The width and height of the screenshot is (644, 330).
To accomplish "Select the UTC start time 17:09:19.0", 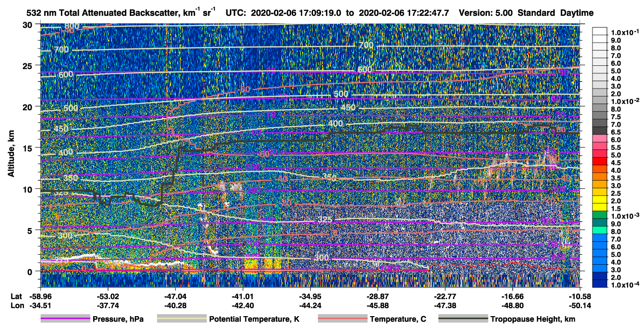I will (321, 13).
